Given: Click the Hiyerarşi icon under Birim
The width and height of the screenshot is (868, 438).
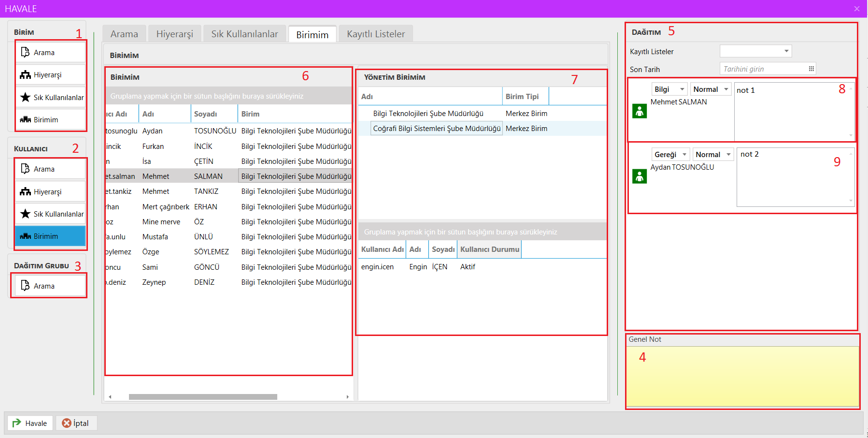Looking at the screenshot, I should coord(26,75).
